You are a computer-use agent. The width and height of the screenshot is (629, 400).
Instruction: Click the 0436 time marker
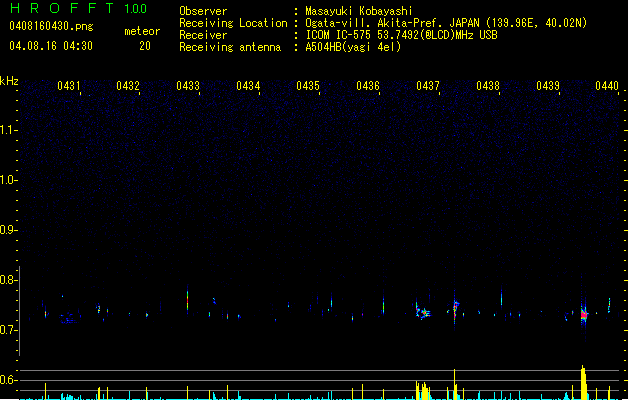pyautogui.click(x=368, y=86)
